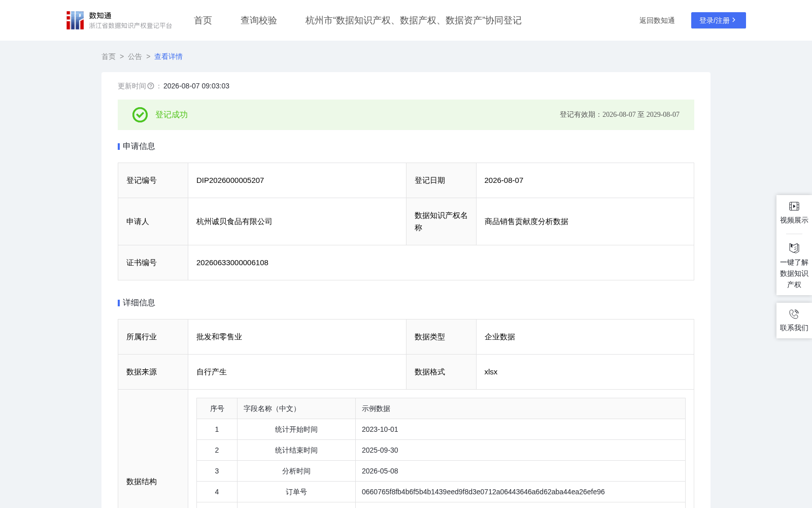Viewport: 812px width, 508px height.
Task: Open the 视频展示 video icon
Action: pyautogui.click(x=794, y=206)
